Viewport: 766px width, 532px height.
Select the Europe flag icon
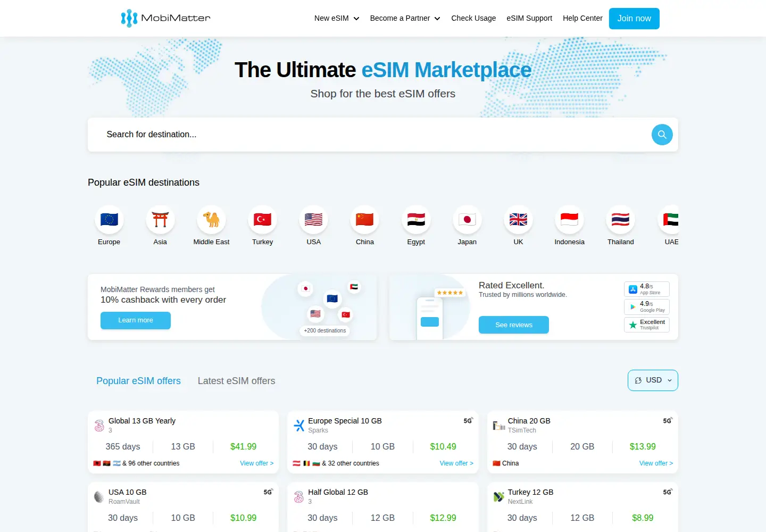(109, 220)
